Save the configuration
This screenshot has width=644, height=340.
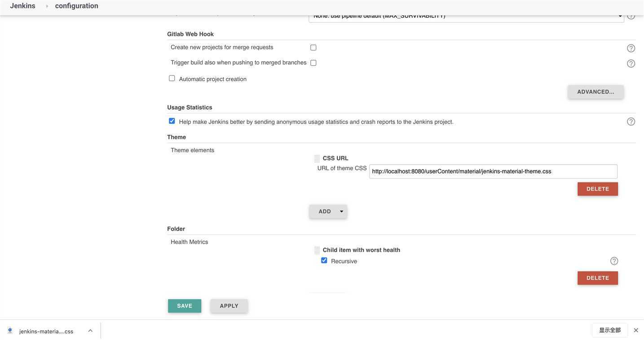[185, 306]
